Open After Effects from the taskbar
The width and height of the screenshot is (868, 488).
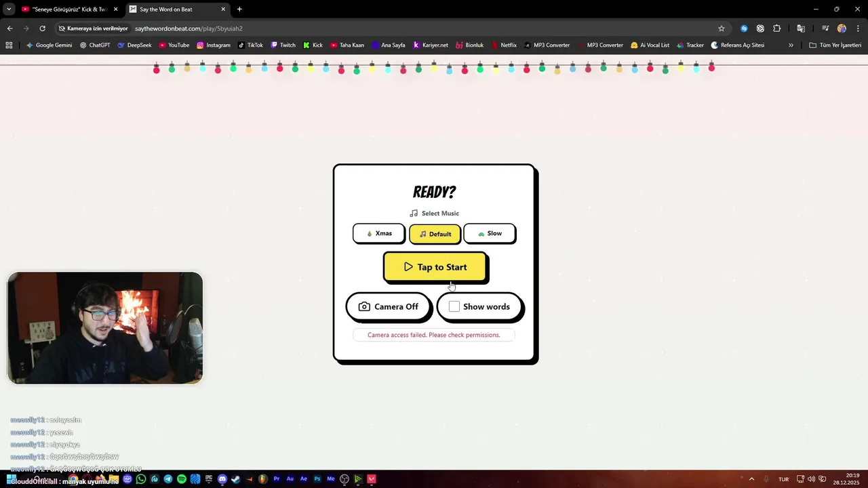click(x=304, y=479)
